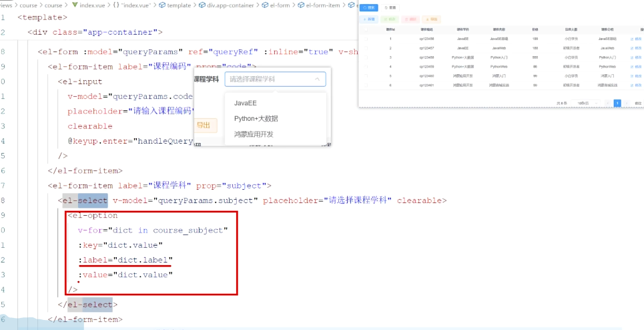Click 修改 link in row cp123456

click(638, 39)
